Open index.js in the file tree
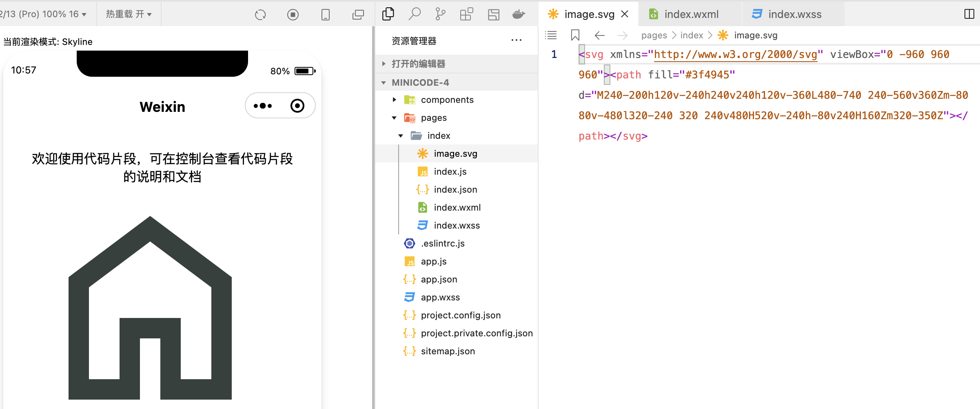Screen dimensions: 980x409 point(456,171)
